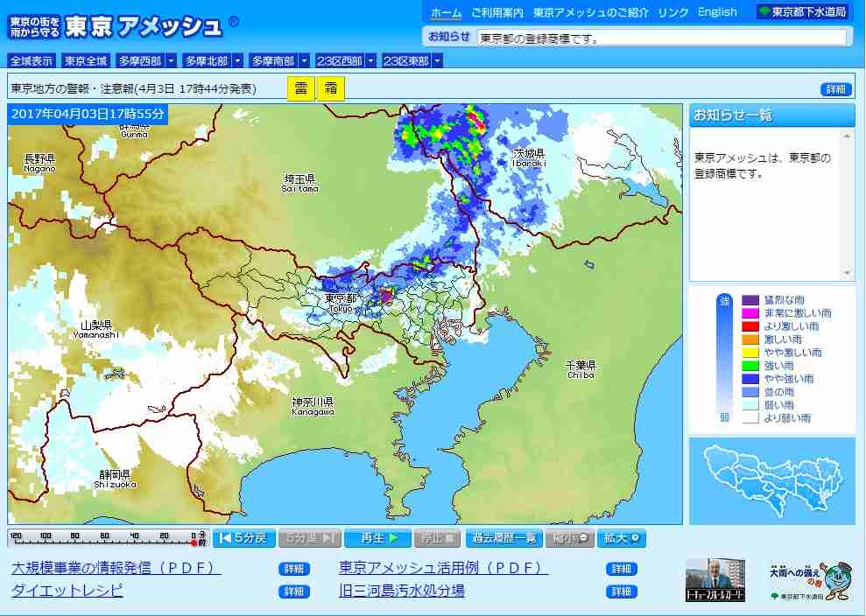Image resolution: width=866 pixels, height=616 pixels.
Task: Click the red marker on time slider
Action: (194, 543)
